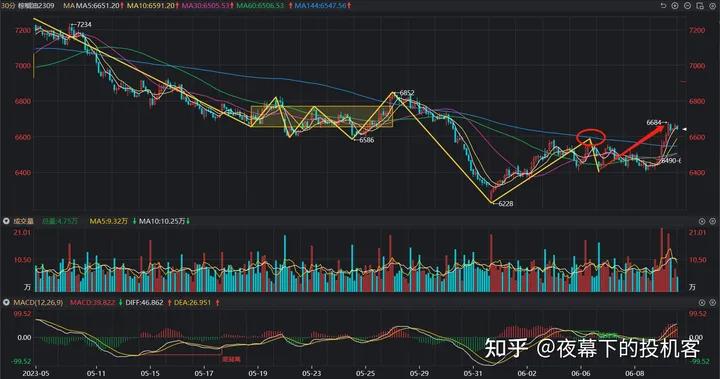Click the undo arrow icon in the chart toolbar
The image size is (720, 379).
click(663, 6)
